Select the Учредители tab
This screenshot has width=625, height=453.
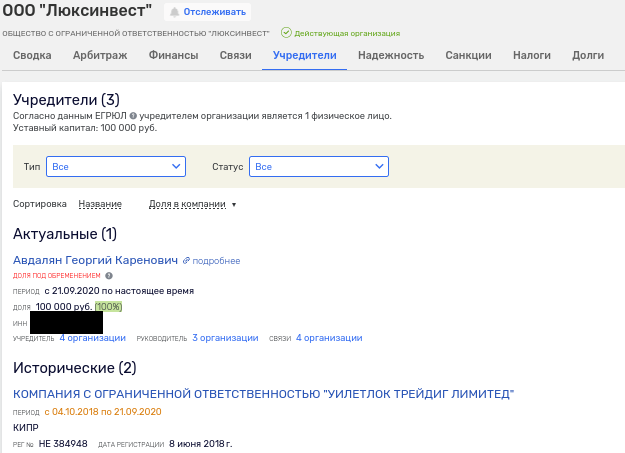click(x=305, y=55)
